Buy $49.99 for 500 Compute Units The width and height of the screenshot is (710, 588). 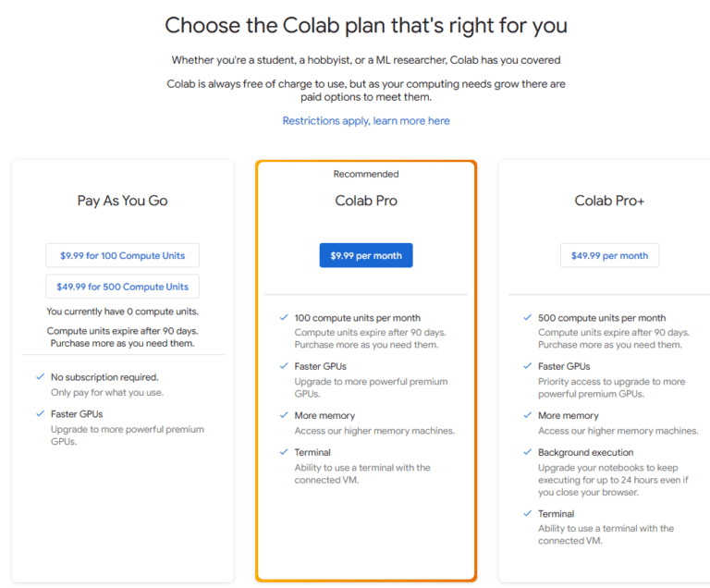click(122, 287)
